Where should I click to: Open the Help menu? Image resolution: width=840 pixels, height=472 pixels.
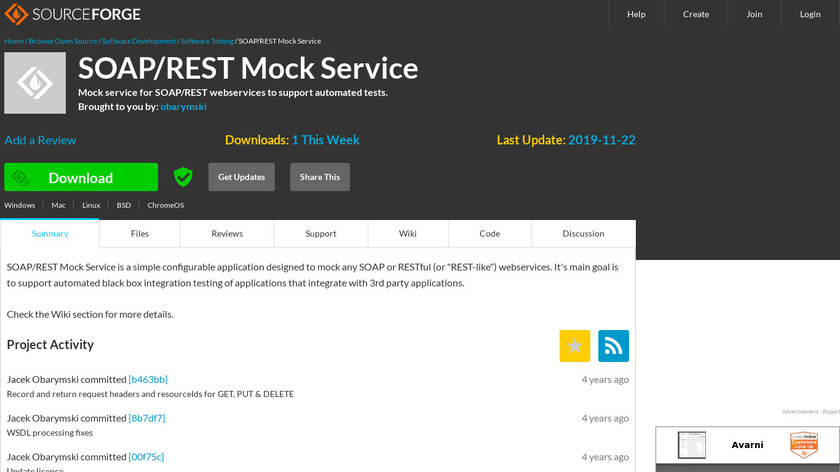point(636,14)
